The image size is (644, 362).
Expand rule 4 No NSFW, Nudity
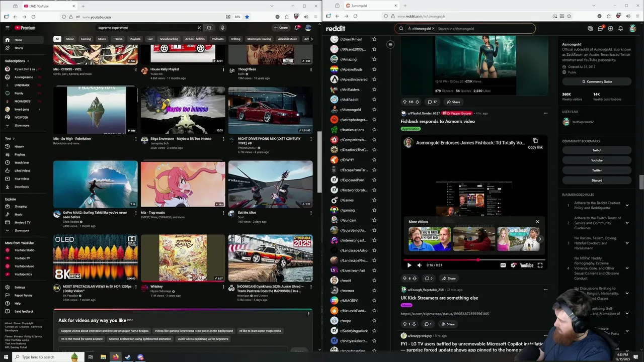click(627, 268)
